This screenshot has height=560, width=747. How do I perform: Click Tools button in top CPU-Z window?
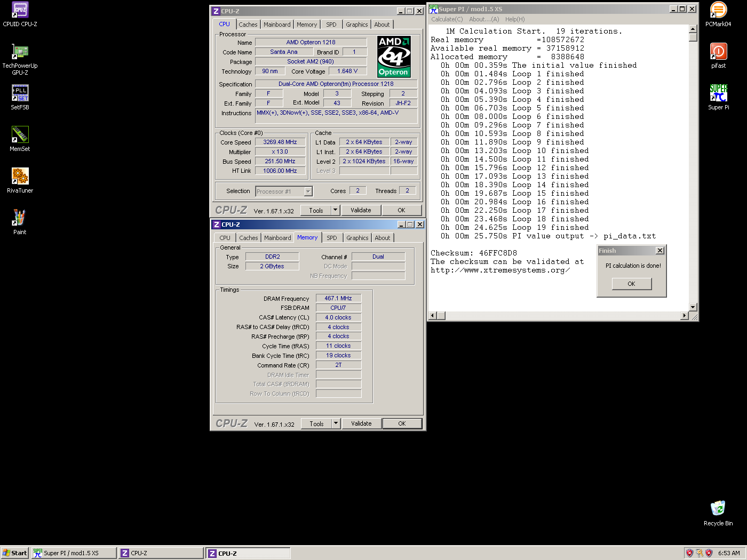pyautogui.click(x=316, y=210)
